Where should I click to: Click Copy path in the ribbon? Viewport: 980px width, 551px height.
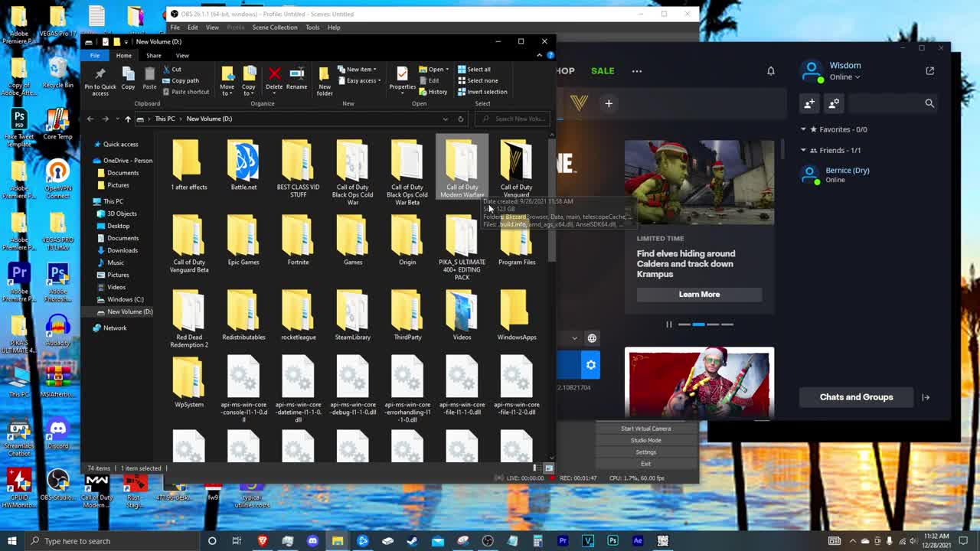[x=181, y=80]
